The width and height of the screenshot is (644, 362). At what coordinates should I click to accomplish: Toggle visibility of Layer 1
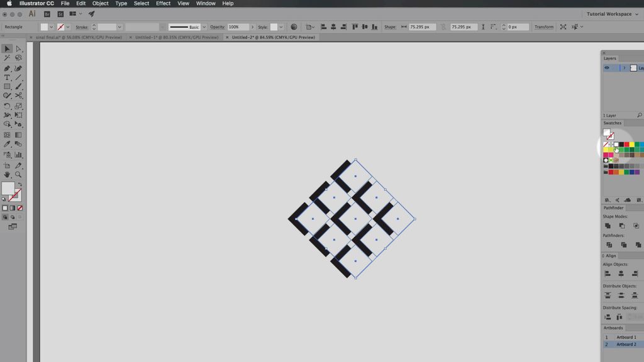pyautogui.click(x=606, y=67)
